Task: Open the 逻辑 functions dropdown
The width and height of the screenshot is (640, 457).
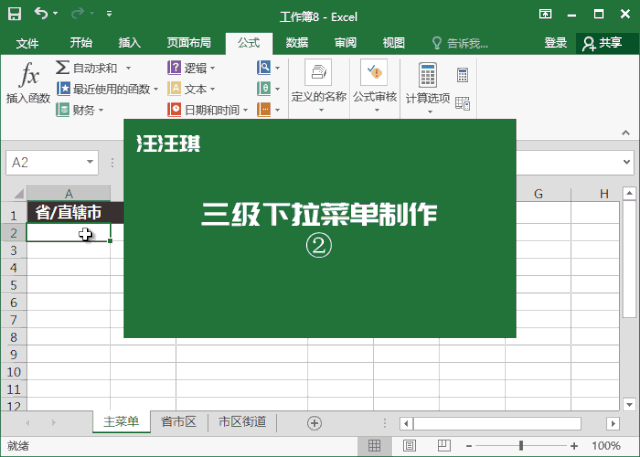Action: tap(191, 68)
